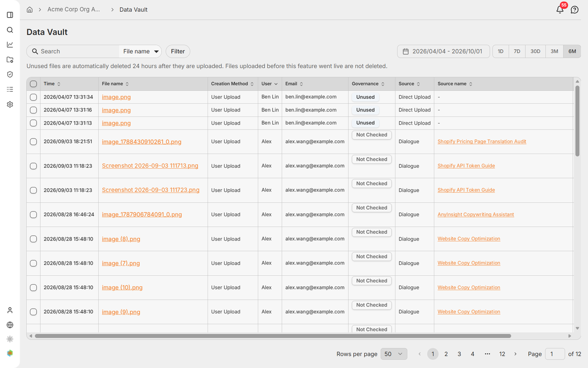Sort by Governance column sort icon

coord(383,84)
